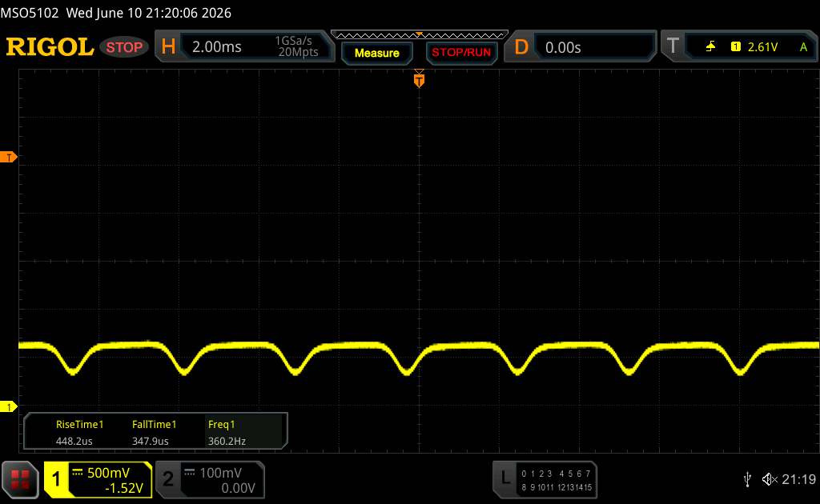Click the 21:19 clock display
Screen dimensions: 820x504
pyautogui.click(x=798, y=479)
